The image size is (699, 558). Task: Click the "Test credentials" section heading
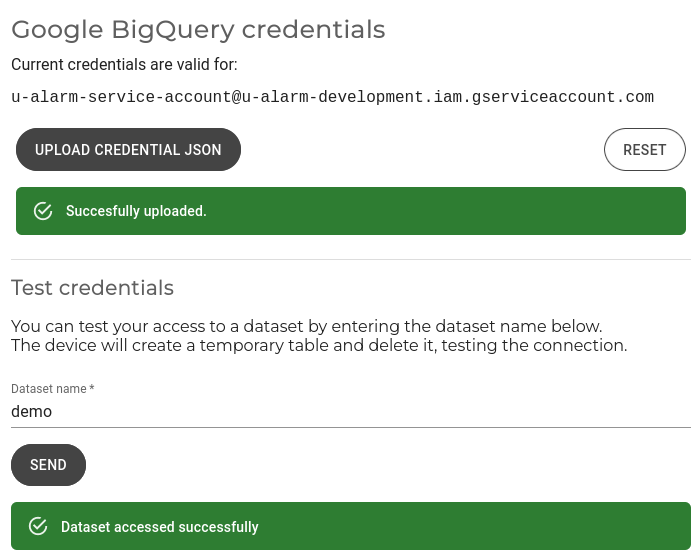tap(92, 288)
